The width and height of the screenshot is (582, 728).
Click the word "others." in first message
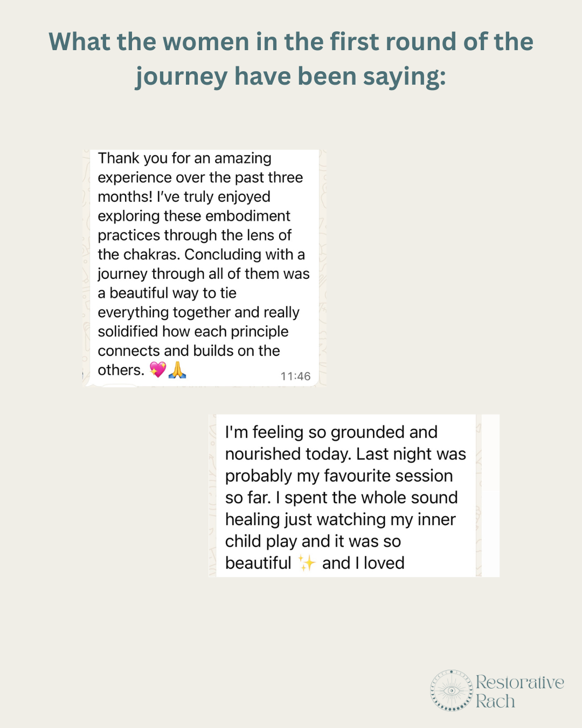pyautogui.click(x=121, y=370)
